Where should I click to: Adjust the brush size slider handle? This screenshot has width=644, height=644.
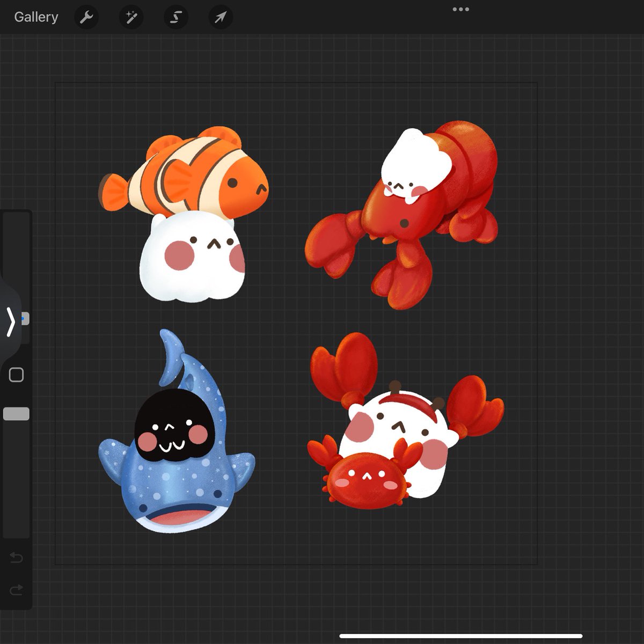(x=25, y=319)
